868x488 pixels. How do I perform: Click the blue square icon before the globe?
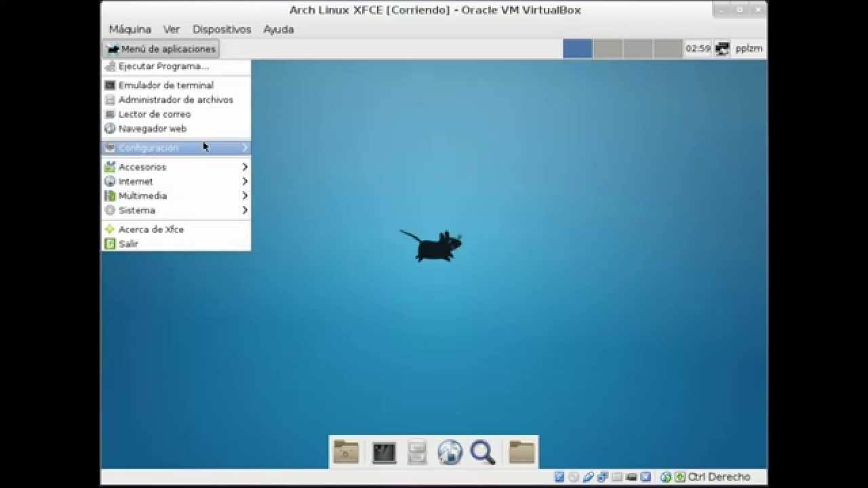pos(646,477)
